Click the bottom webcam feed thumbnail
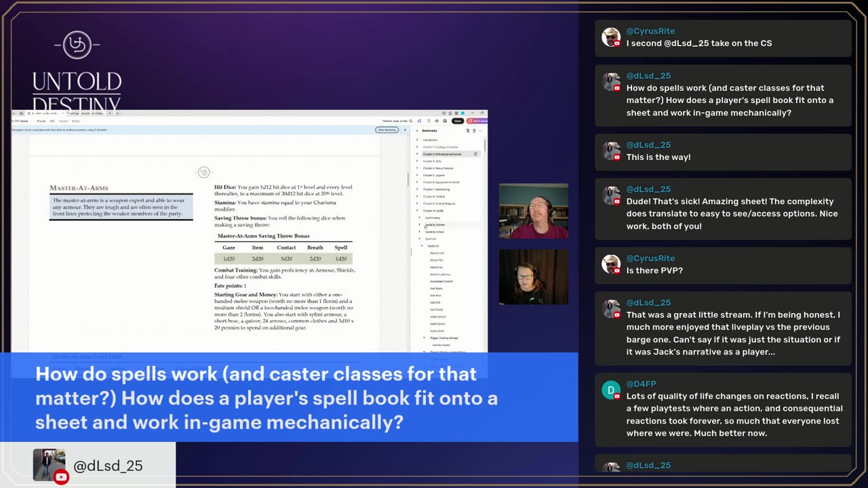 coord(534,277)
